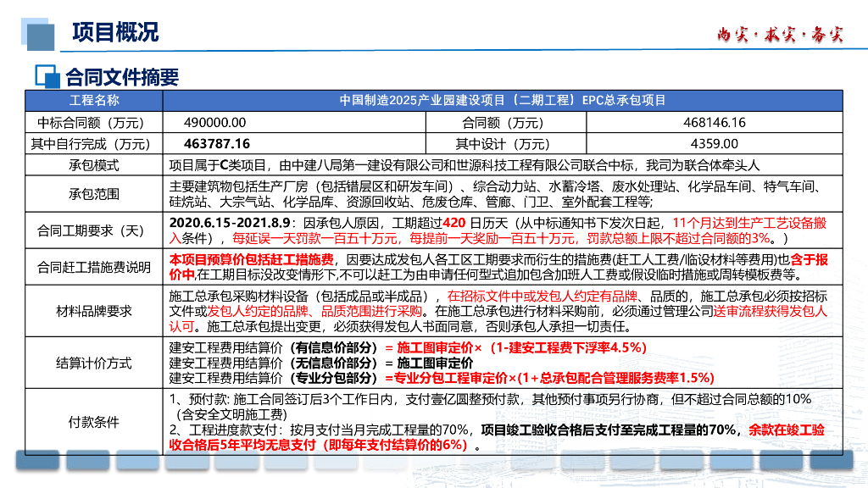The height and width of the screenshot is (488, 868).
Task: Click the 专业分包部分 formula line
Action: (x=442, y=378)
